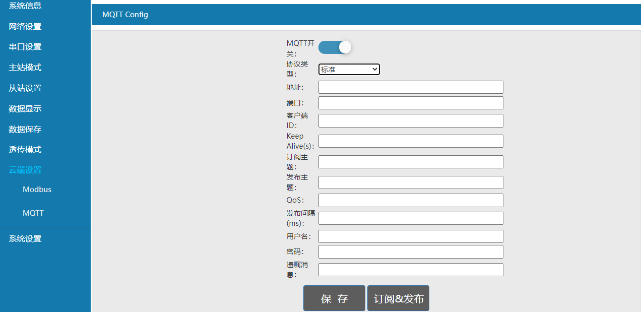Focus the 发布主题 input field
This screenshot has height=312, width=644.
tap(411, 182)
